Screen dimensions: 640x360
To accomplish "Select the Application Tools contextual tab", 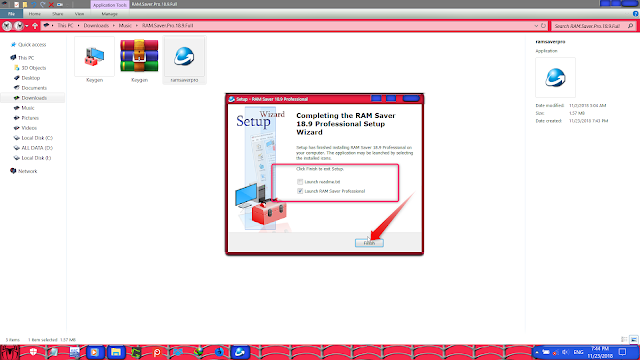I will tap(109, 5).
